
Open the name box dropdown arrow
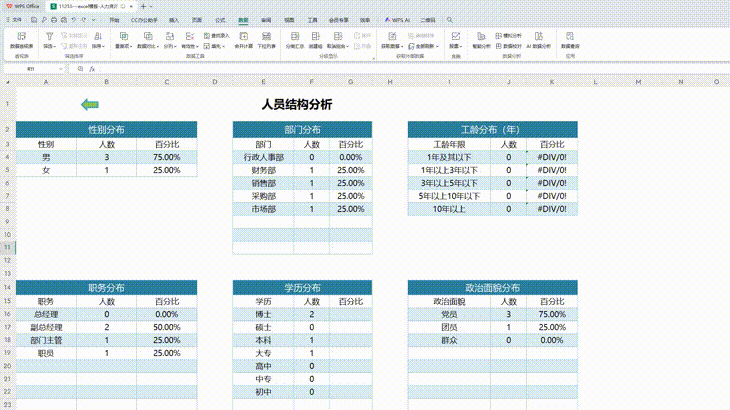61,69
